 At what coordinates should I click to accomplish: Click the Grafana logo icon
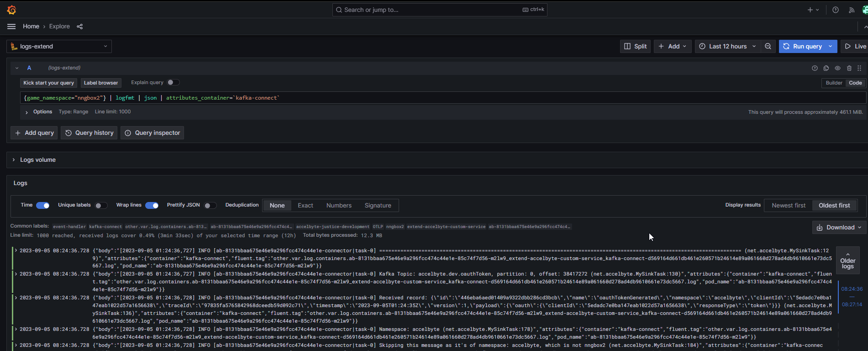(12, 10)
